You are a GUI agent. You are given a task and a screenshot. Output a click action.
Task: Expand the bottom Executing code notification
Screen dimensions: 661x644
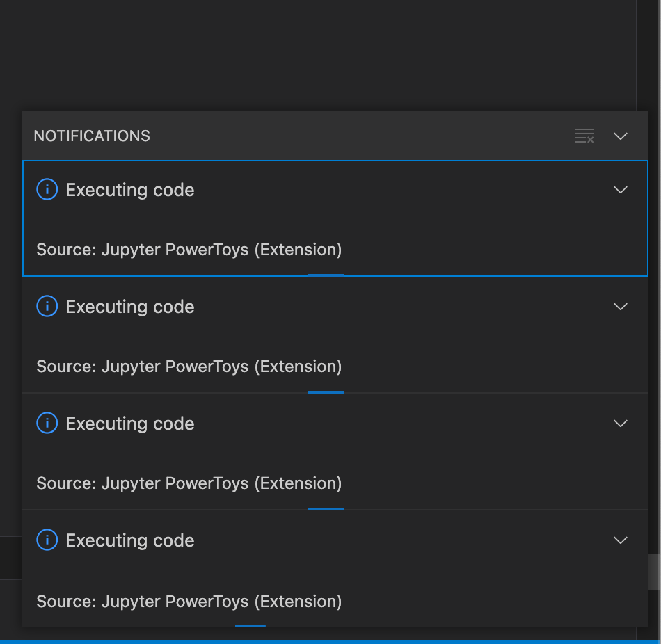tap(620, 540)
